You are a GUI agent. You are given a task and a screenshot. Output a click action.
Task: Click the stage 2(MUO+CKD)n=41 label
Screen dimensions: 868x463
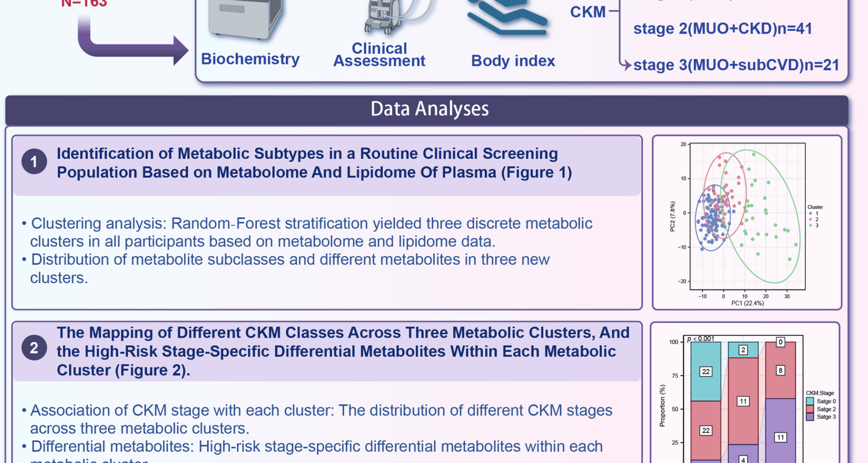click(x=722, y=28)
